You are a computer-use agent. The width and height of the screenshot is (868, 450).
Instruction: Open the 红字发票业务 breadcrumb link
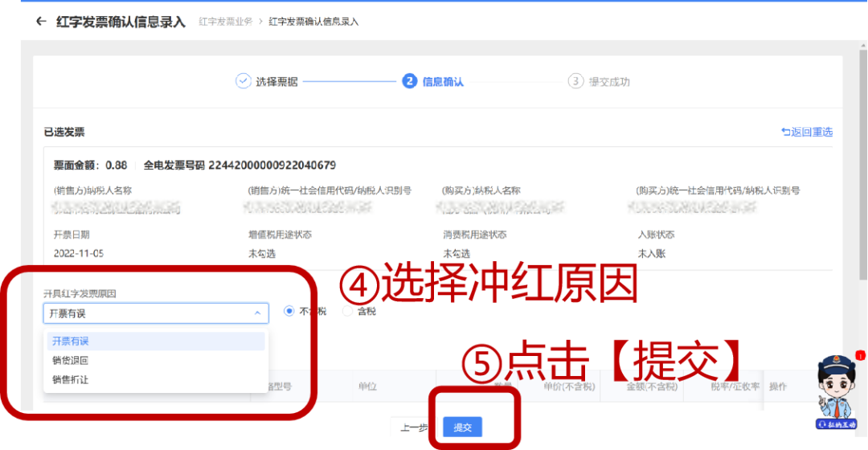(x=225, y=22)
